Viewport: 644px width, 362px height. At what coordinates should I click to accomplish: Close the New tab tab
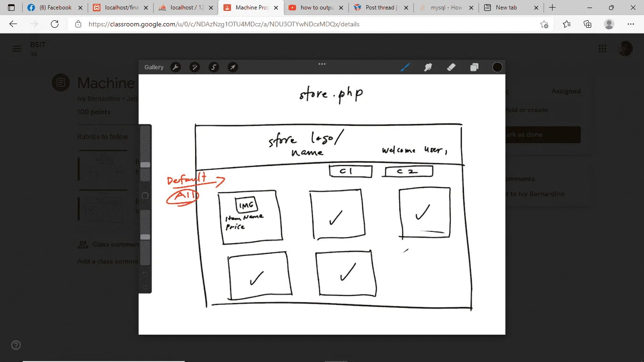pyautogui.click(x=536, y=8)
